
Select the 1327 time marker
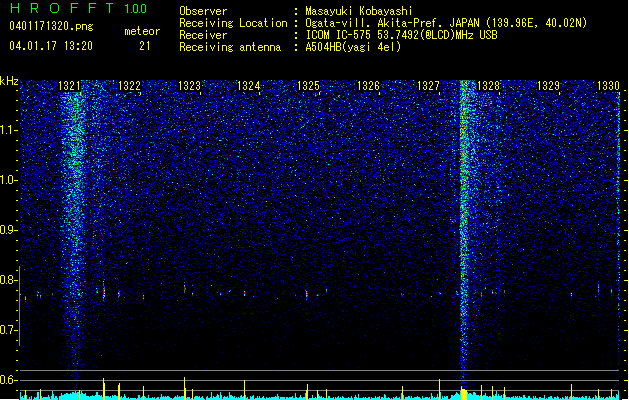(x=428, y=86)
